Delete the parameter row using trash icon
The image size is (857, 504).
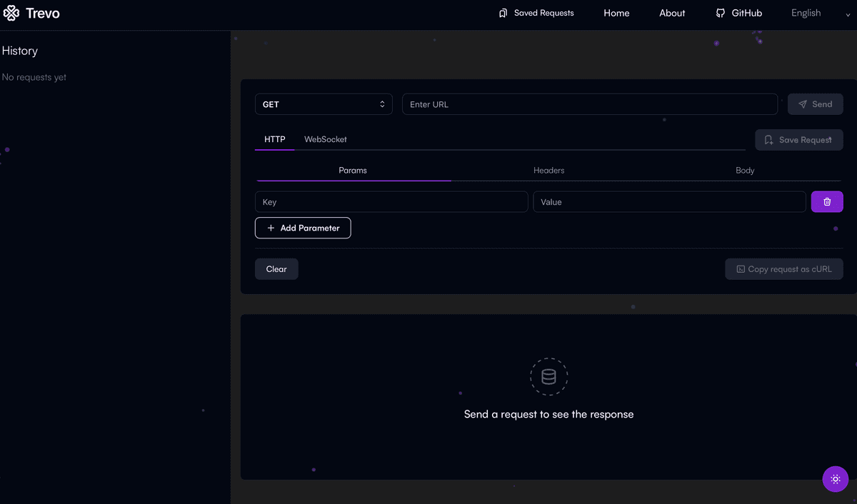(827, 201)
